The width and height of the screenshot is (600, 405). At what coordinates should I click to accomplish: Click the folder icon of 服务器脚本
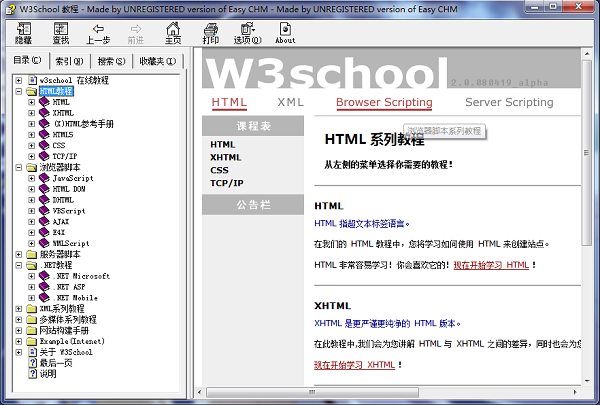(32, 254)
